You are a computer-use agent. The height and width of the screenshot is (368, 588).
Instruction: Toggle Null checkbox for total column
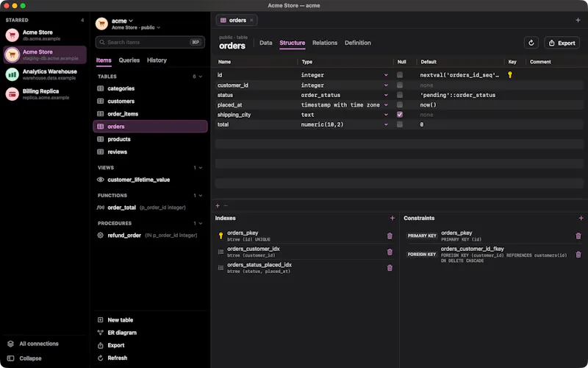click(400, 124)
